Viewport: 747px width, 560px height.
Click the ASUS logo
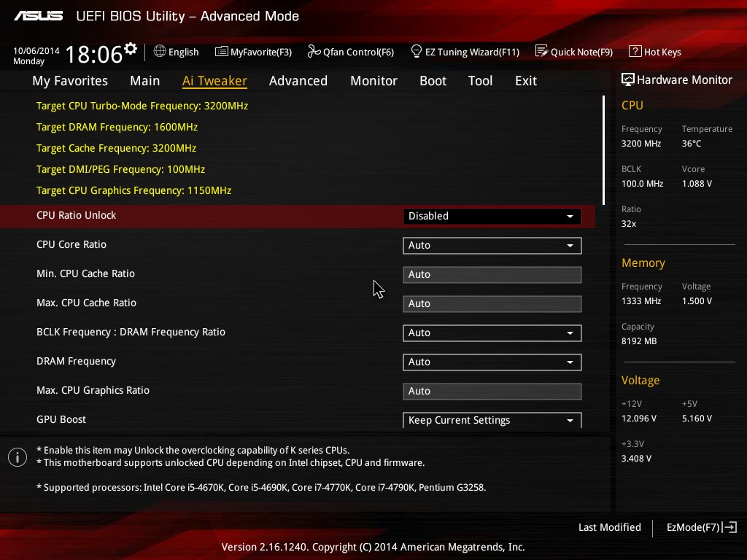(x=38, y=16)
